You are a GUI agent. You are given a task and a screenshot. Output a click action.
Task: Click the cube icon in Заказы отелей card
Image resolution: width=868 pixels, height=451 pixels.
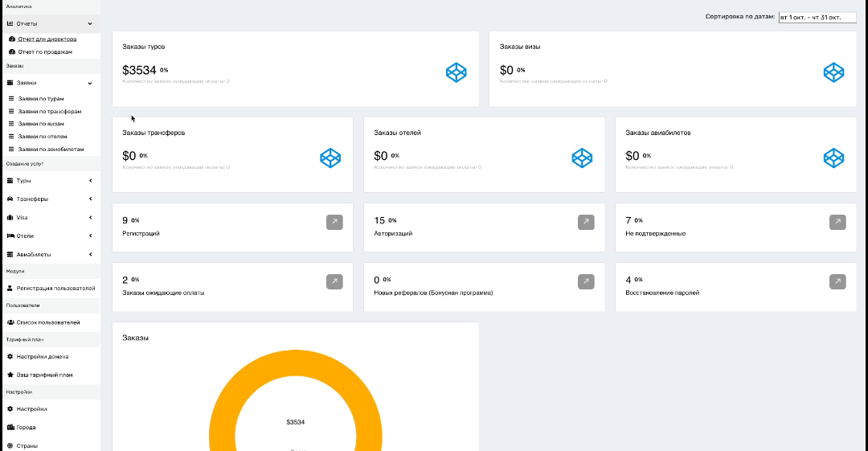coord(582,158)
